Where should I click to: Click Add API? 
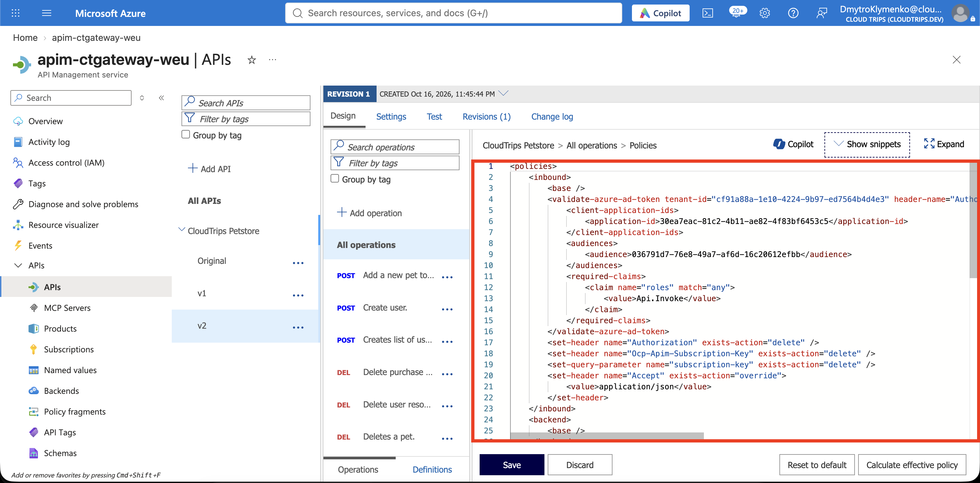209,169
